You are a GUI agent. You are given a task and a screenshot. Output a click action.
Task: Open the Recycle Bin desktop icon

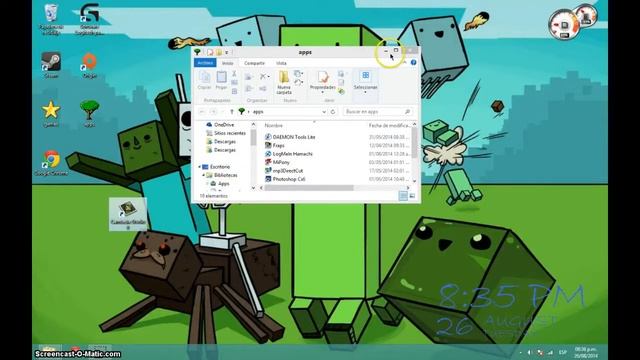(51, 18)
